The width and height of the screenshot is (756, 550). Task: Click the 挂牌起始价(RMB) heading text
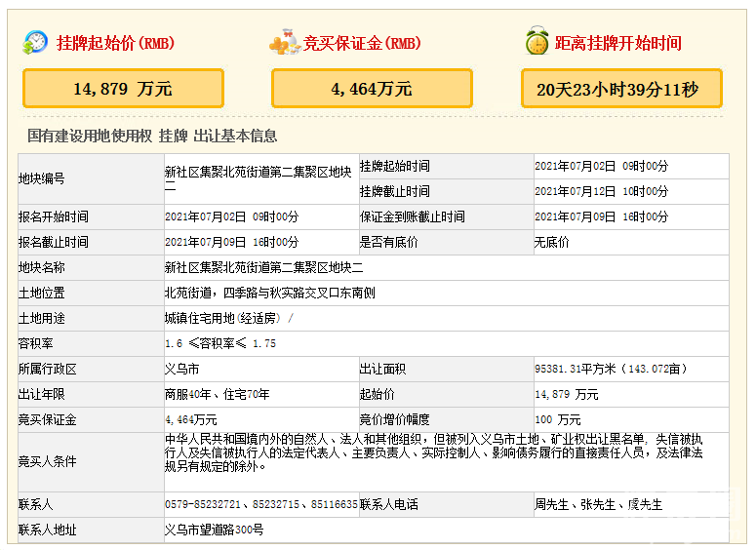click(x=115, y=43)
